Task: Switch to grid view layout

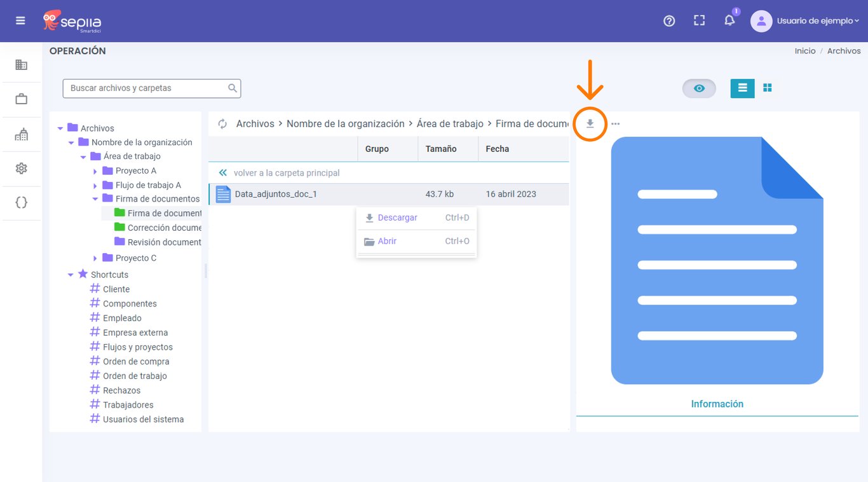Action: pyautogui.click(x=767, y=88)
